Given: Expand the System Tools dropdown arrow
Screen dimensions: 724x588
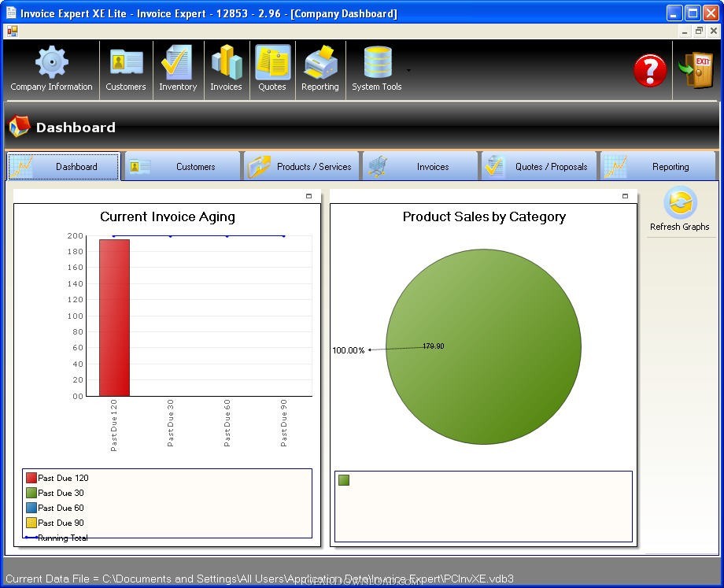Looking at the screenshot, I should click(x=408, y=70).
